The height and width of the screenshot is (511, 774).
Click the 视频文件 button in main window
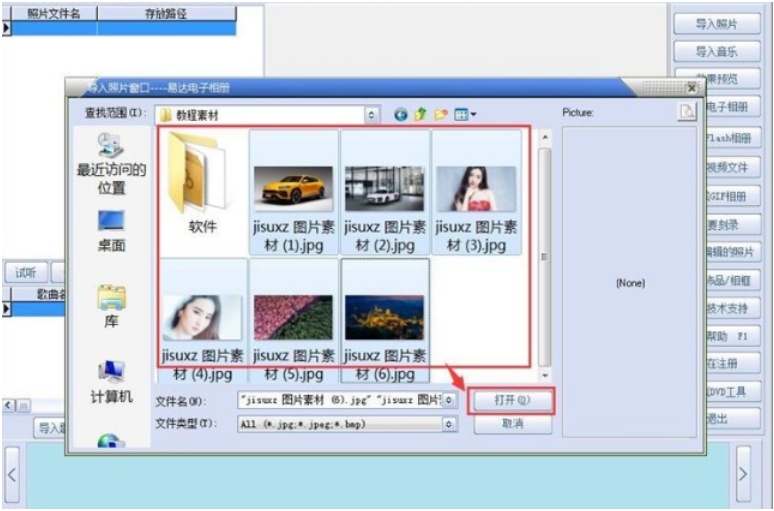[732, 167]
